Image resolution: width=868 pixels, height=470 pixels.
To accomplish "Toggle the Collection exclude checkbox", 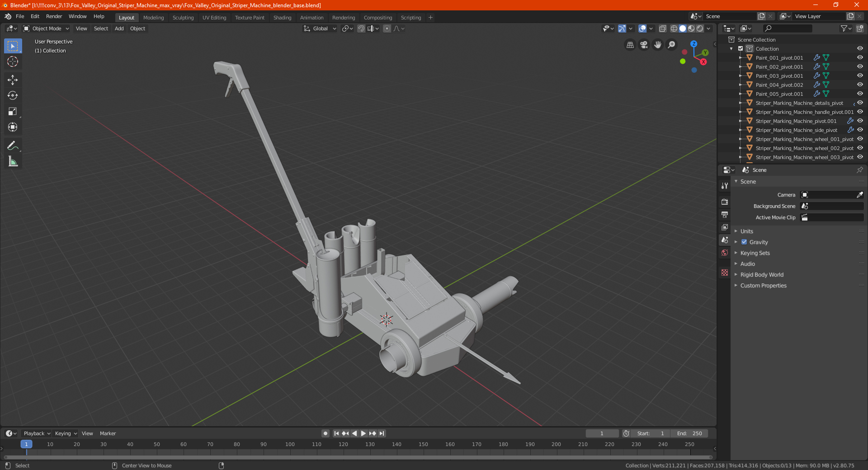I will (x=741, y=48).
